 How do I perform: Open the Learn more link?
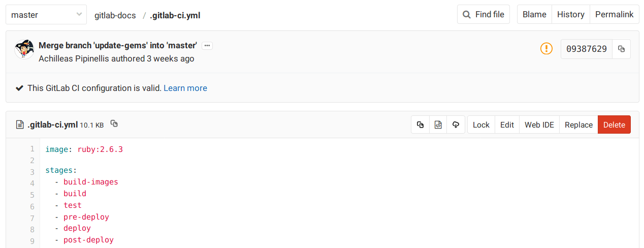(x=185, y=88)
